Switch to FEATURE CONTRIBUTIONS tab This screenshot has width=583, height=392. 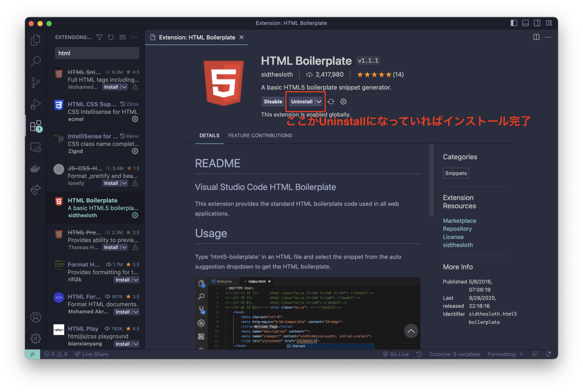coord(260,136)
